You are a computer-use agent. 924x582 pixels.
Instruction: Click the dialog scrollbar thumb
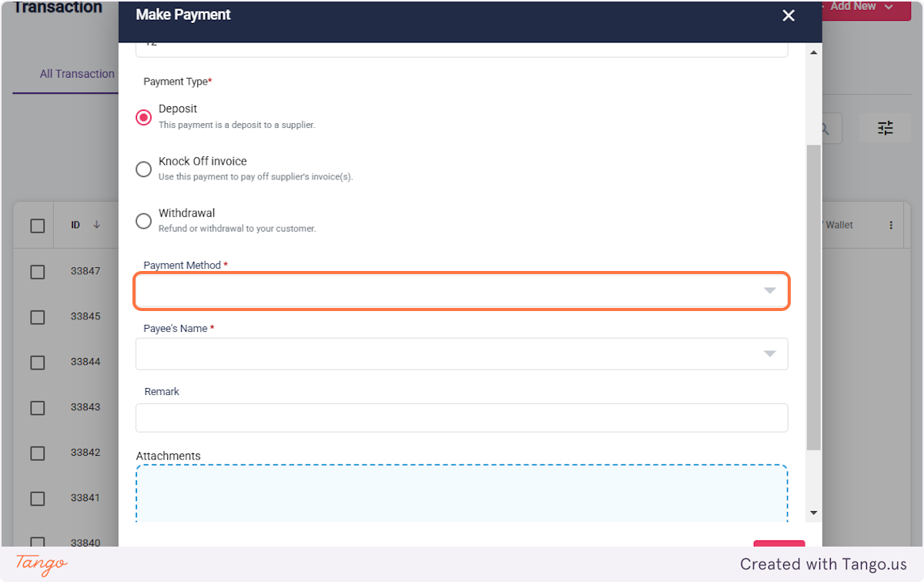pos(814,297)
